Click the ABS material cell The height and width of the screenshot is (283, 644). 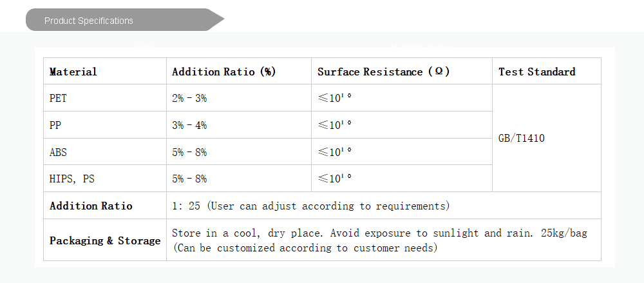pos(58,153)
